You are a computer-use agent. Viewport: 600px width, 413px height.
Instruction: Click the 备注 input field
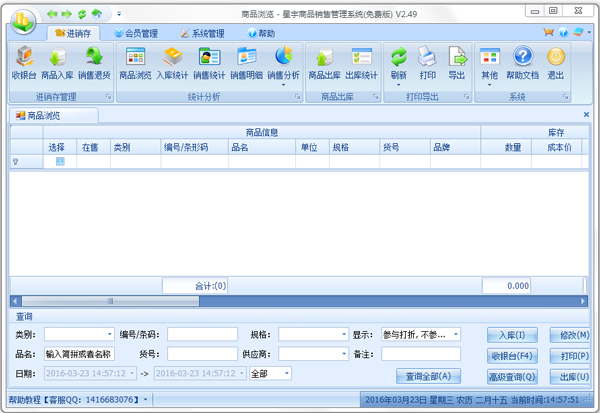(421, 354)
